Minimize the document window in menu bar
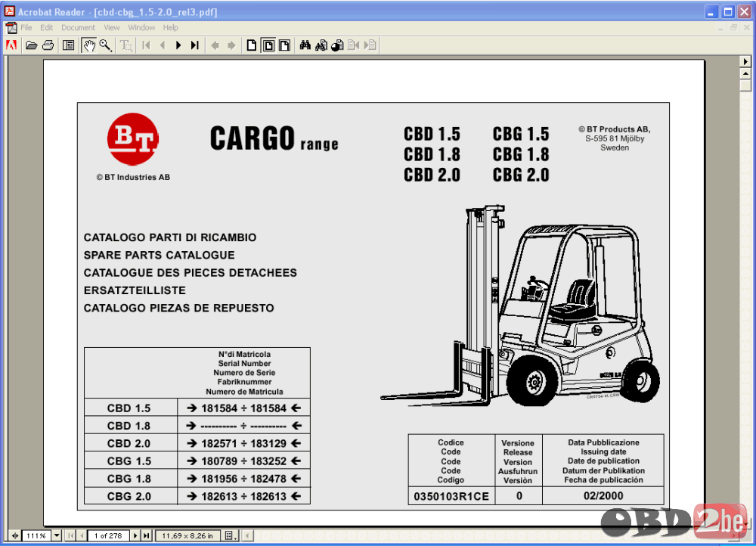 pos(720,28)
